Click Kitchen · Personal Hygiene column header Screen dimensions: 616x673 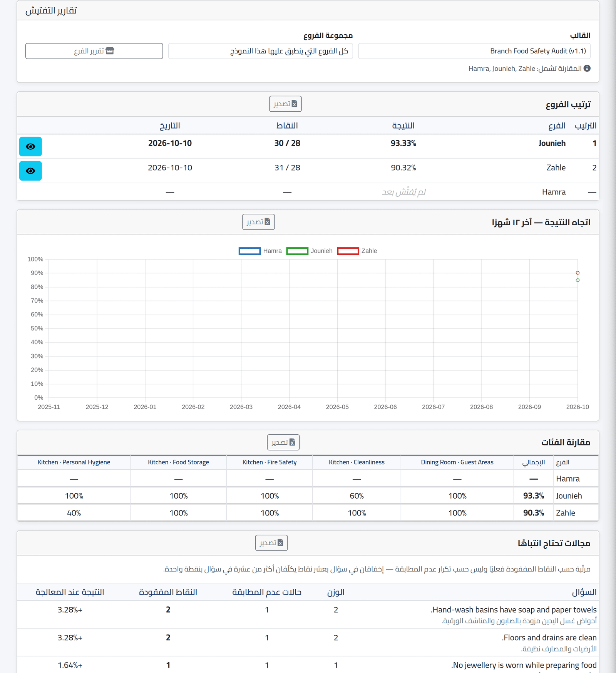74,462
